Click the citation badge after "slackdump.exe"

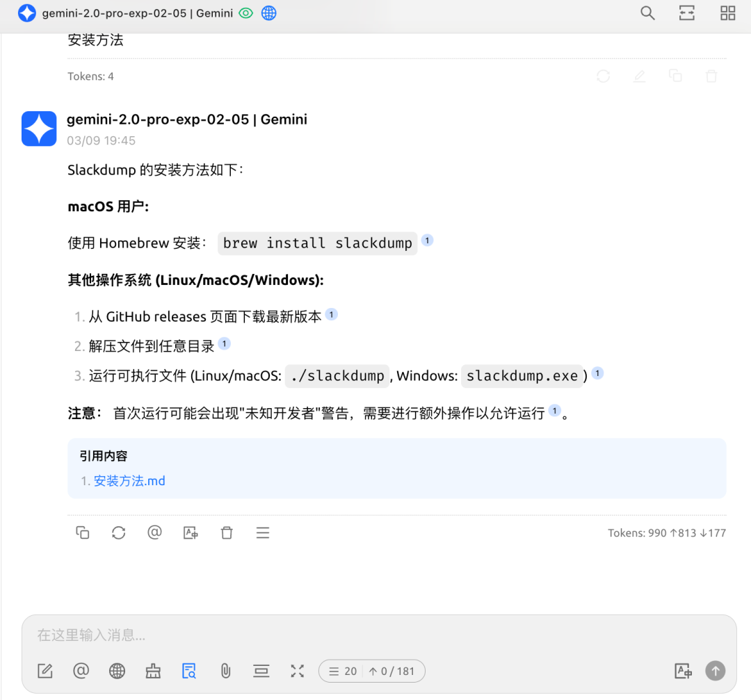click(x=597, y=373)
